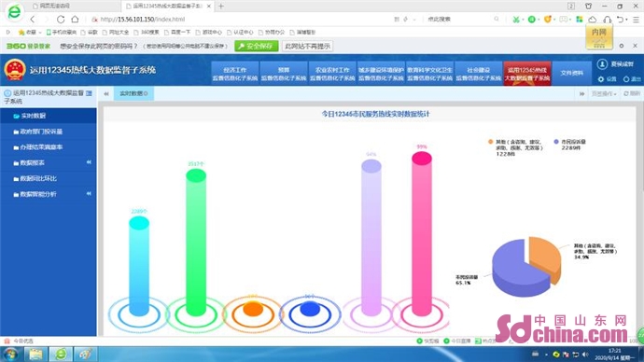The height and width of the screenshot is (362, 644).
Task: Expand the 数据智能分析 sidebar item arrow
Action: (x=89, y=194)
